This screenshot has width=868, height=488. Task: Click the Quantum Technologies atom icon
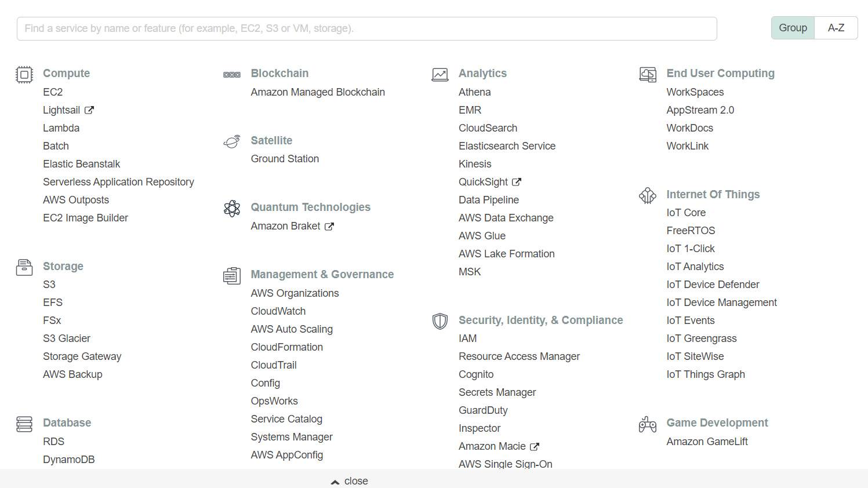pyautogui.click(x=232, y=208)
